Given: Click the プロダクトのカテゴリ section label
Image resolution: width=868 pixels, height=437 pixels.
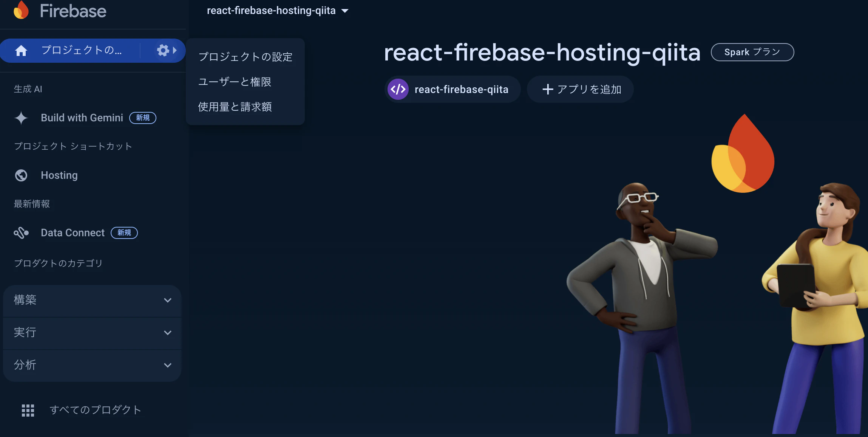Looking at the screenshot, I should coord(58,263).
